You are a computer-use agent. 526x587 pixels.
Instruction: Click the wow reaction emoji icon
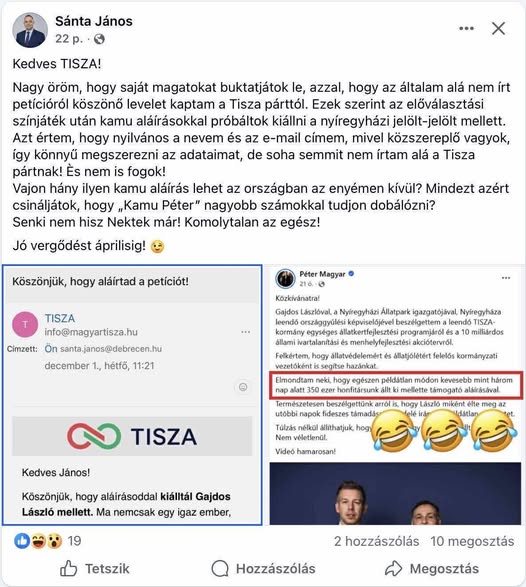tap(55, 541)
